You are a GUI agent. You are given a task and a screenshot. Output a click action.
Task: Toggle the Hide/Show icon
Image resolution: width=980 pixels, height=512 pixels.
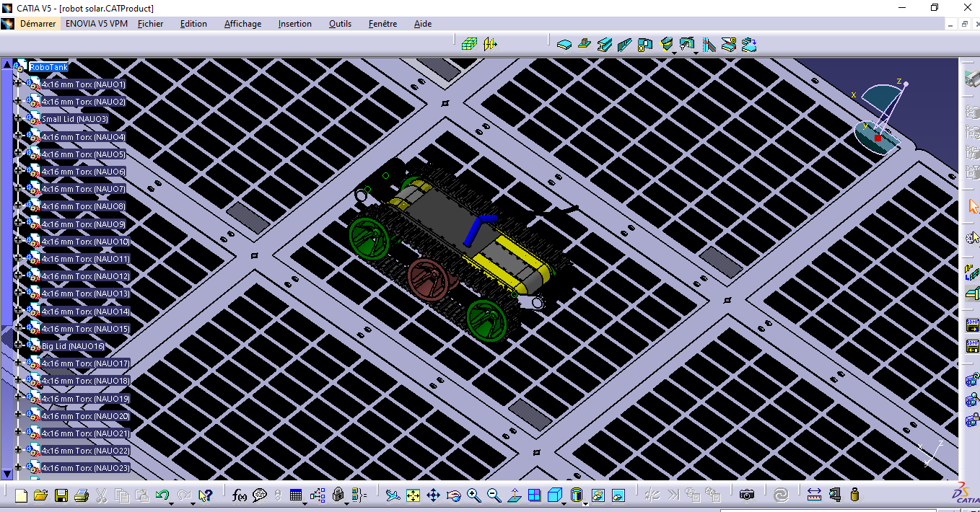[598, 495]
